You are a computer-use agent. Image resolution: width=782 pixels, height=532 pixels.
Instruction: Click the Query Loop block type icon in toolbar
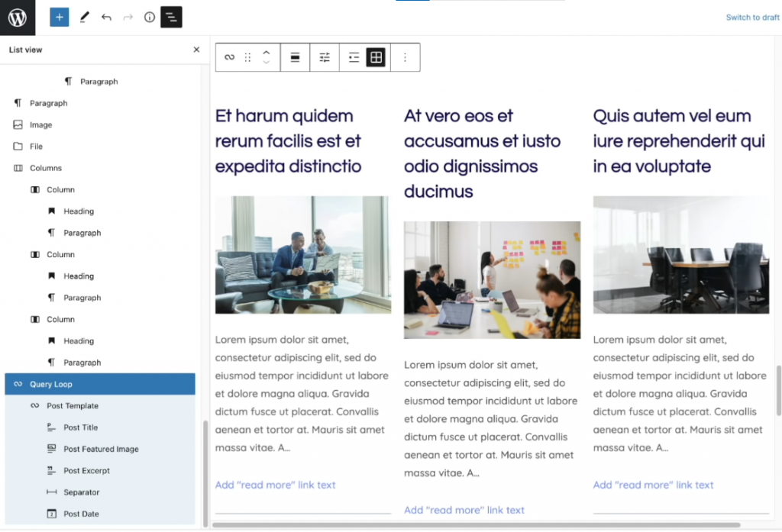tap(229, 57)
